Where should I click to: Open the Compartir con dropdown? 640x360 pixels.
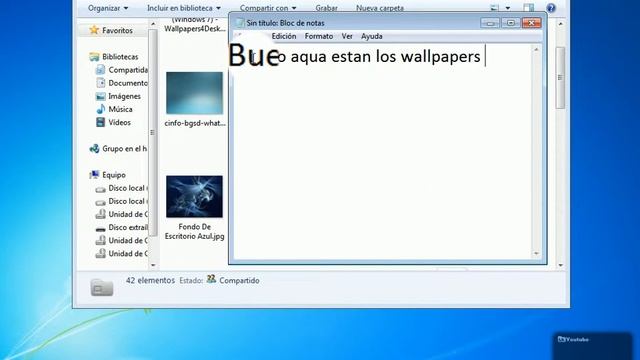click(268, 8)
